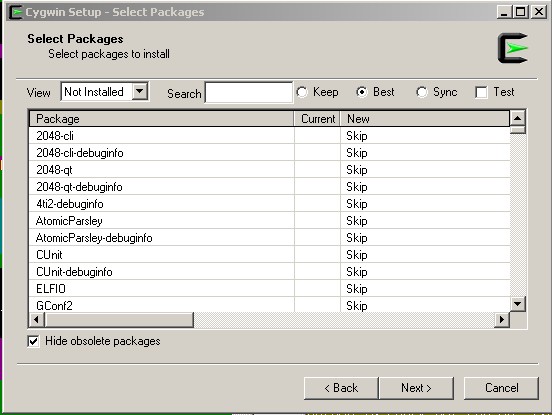Select the CUnit-debuginfo package name
The image size is (552, 415).
point(74,271)
